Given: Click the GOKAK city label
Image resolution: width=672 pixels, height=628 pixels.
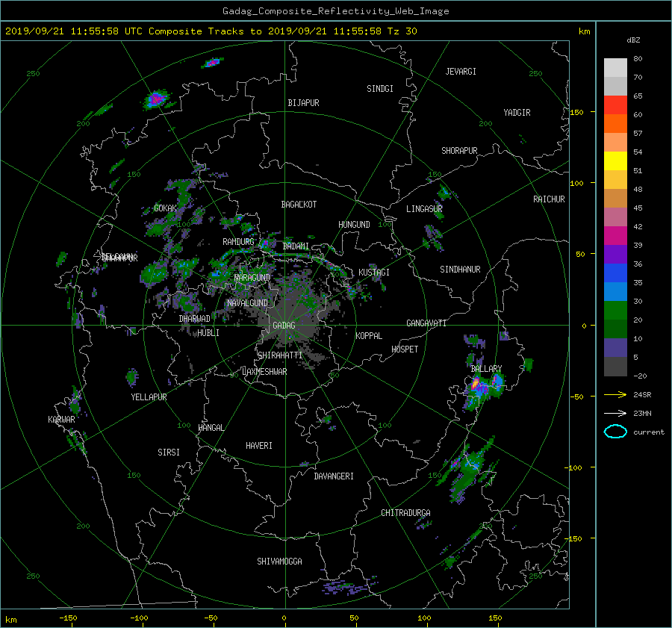Looking at the screenshot, I should click(x=166, y=208).
